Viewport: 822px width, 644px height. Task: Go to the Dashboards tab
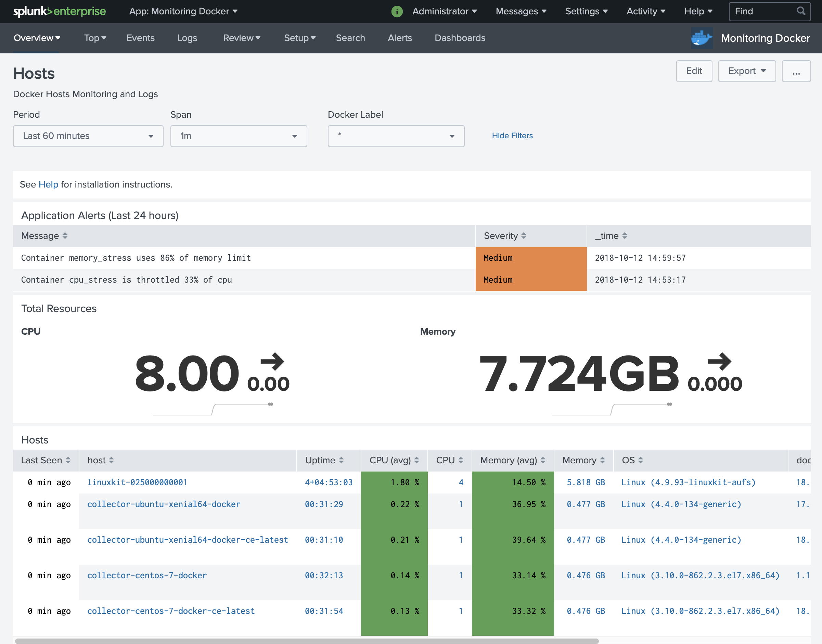(460, 38)
